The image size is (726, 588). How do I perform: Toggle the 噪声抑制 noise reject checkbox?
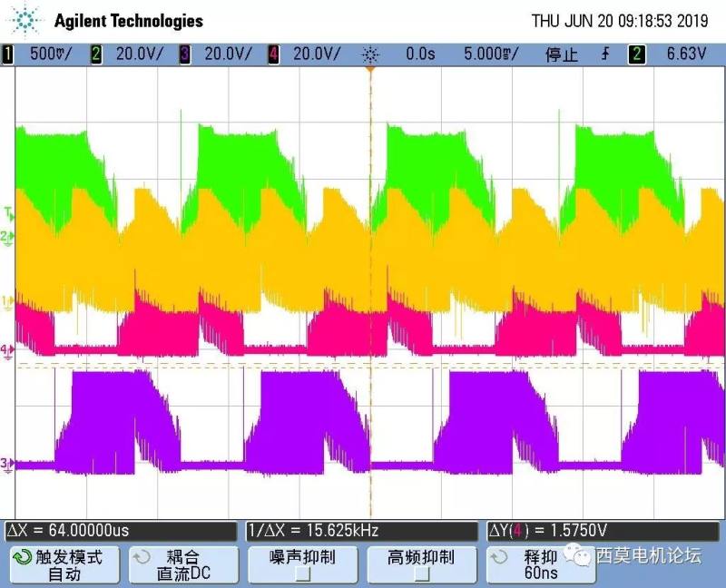[x=303, y=573]
